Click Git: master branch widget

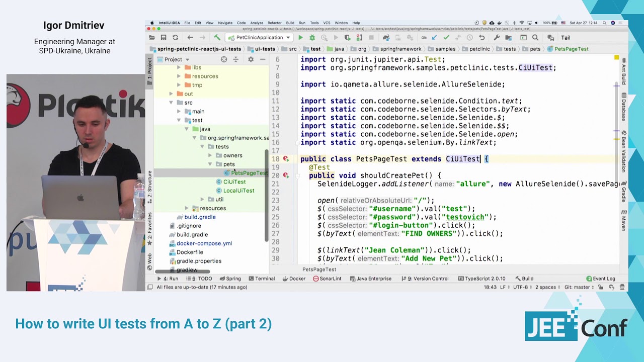pyautogui.click(x=580, y=287)
